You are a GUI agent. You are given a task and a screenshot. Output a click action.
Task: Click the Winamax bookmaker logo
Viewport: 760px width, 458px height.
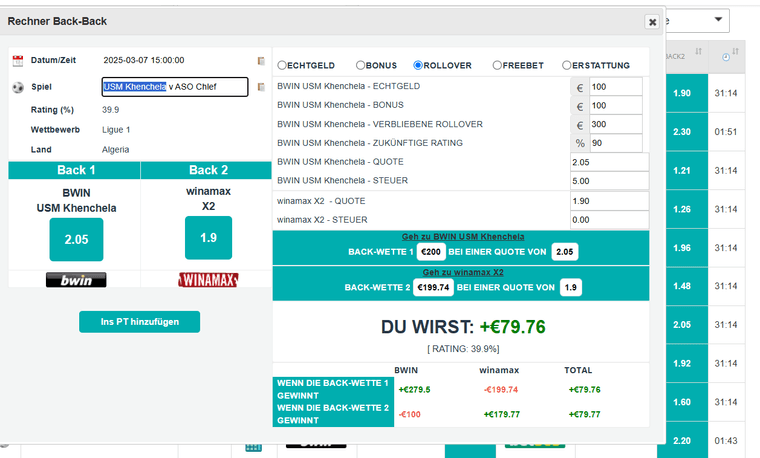[208, 280]
